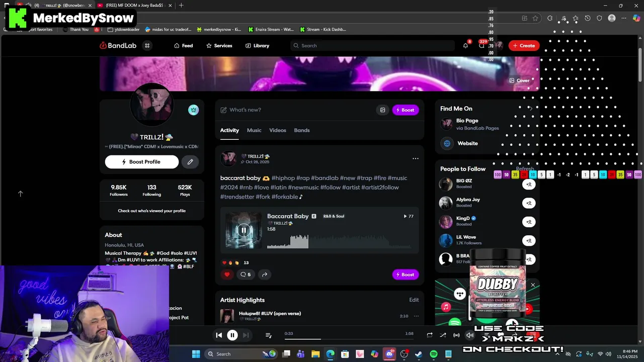Click the broadcast icon in the player
This screenshot has width=644, height=362.
[x=456, y=335]
